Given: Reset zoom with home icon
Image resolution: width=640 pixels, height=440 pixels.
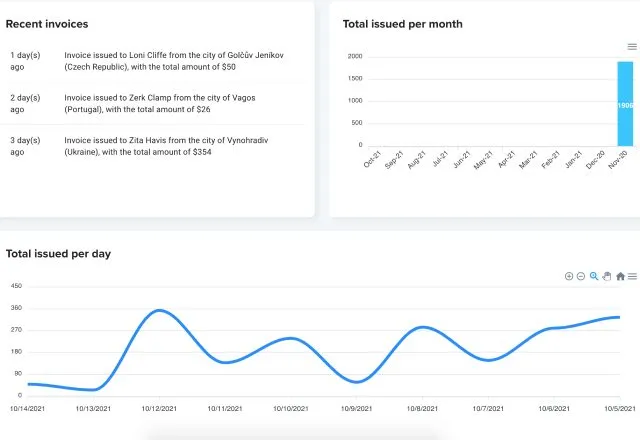Looking at the screenshot, I should coord(620,276).
